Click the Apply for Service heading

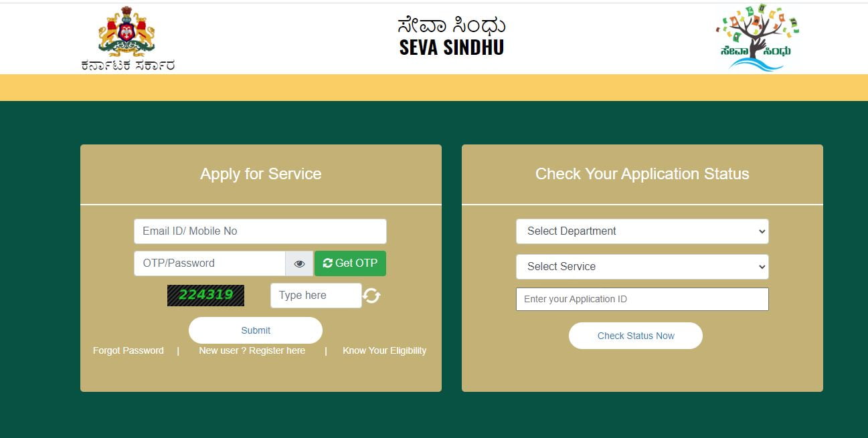[x=261, y=174]
